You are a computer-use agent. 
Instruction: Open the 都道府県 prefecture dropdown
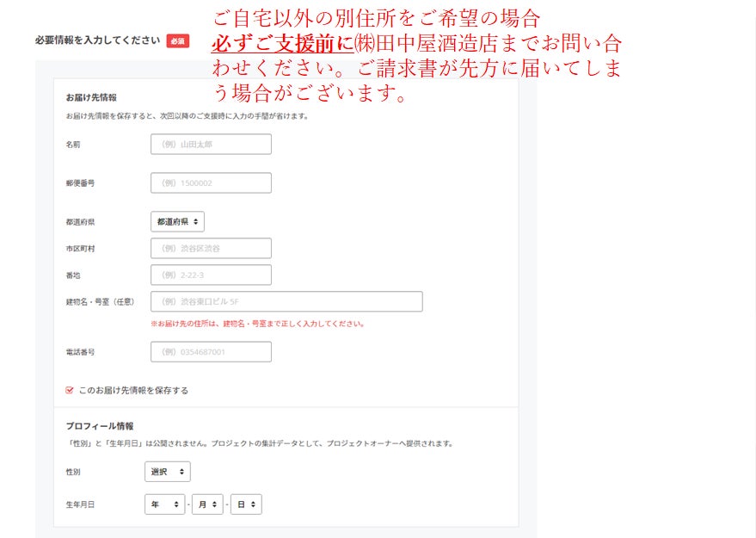tap(177, 222)
